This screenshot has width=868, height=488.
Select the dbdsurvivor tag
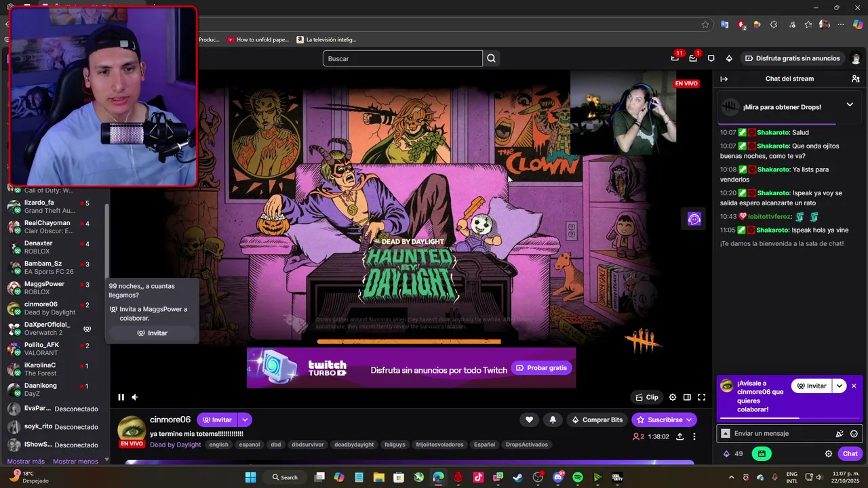pos(307,445)
